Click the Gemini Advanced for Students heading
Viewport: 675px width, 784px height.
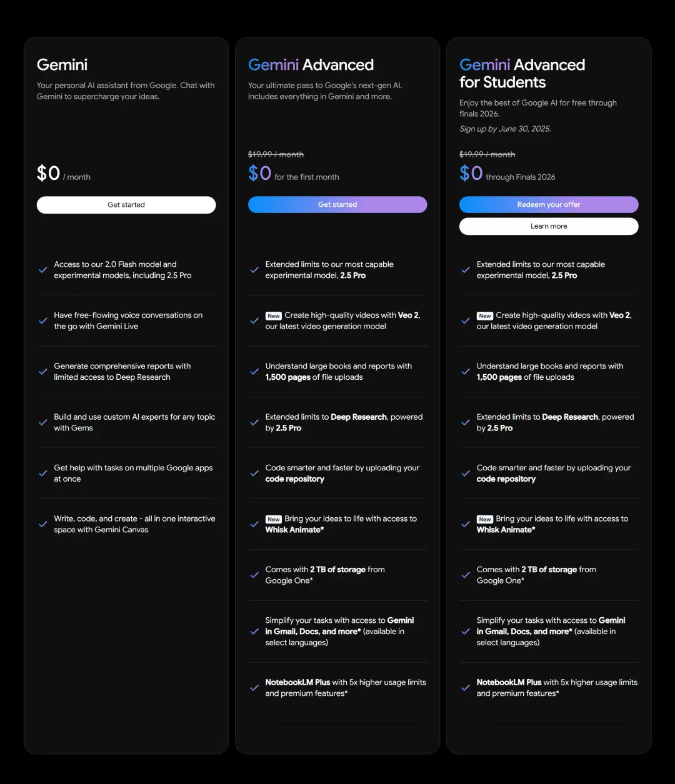coord(522,74)
